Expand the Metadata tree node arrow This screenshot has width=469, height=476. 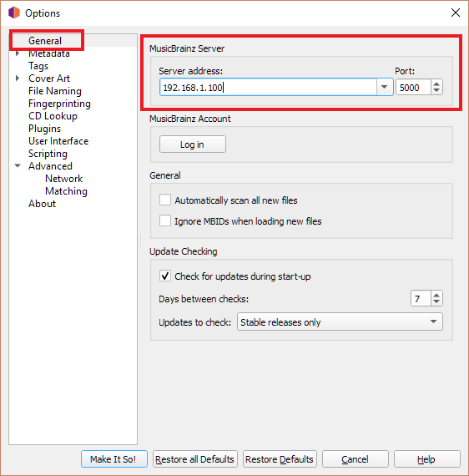click(x=18, y=53)
